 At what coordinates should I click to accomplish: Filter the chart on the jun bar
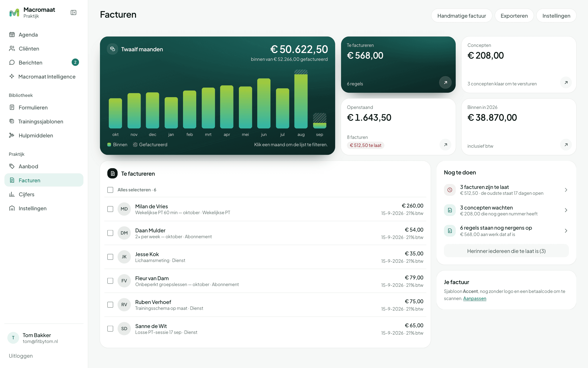(264, 103)
